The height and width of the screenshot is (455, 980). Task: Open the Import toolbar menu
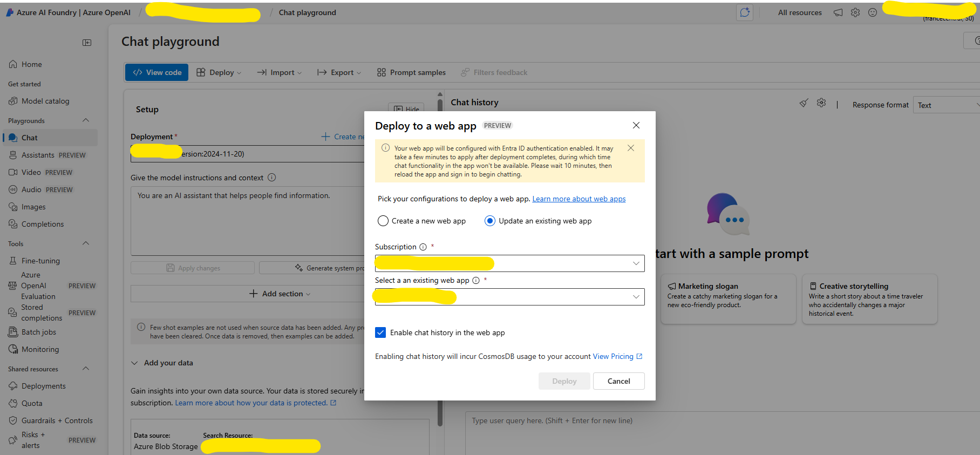[279, 72]
